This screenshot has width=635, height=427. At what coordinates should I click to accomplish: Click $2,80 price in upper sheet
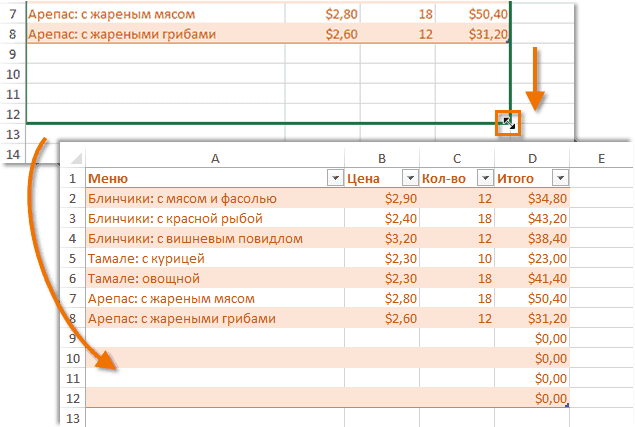point(323,14)
